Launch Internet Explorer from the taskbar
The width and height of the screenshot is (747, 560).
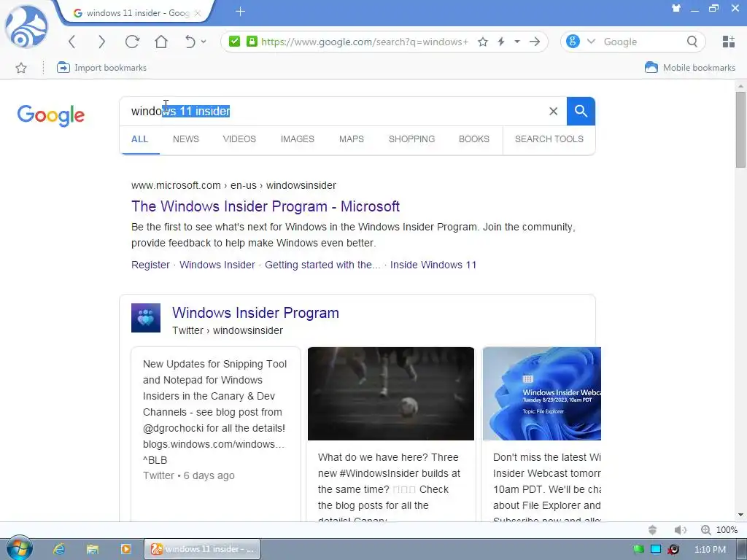pyautogui.click(x=58, y=549)
